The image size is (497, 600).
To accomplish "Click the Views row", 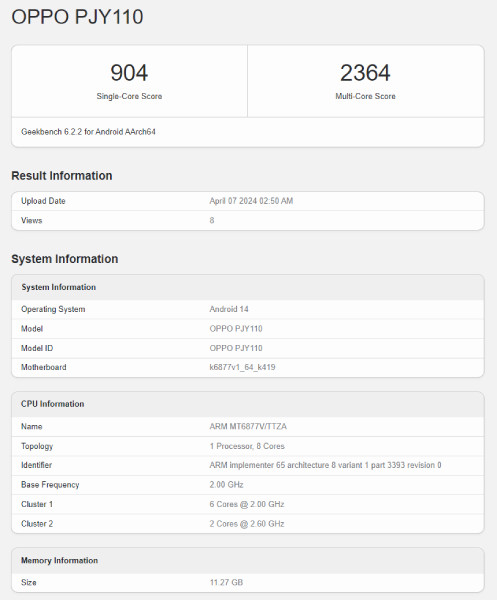I will pyautogui.click(x=248, y=220).
